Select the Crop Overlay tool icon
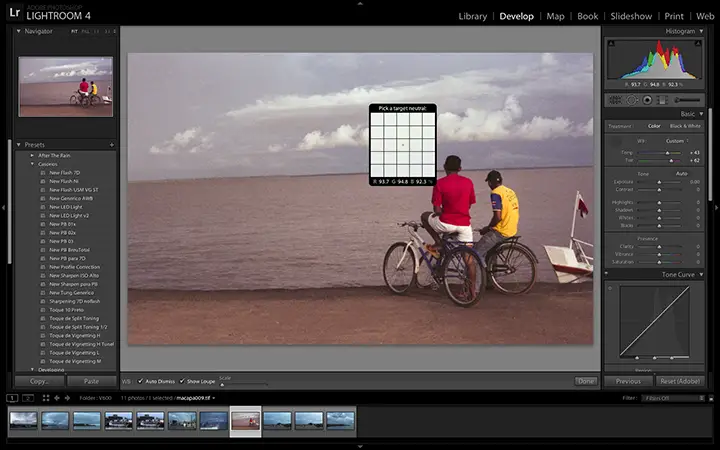The image size is (720, 450). tap(615, 100)
